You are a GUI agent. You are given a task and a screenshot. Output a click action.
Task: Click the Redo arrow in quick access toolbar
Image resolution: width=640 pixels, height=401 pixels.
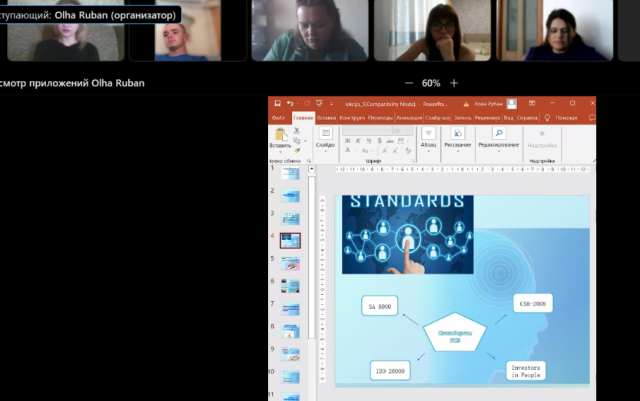(x=307, y=103)
